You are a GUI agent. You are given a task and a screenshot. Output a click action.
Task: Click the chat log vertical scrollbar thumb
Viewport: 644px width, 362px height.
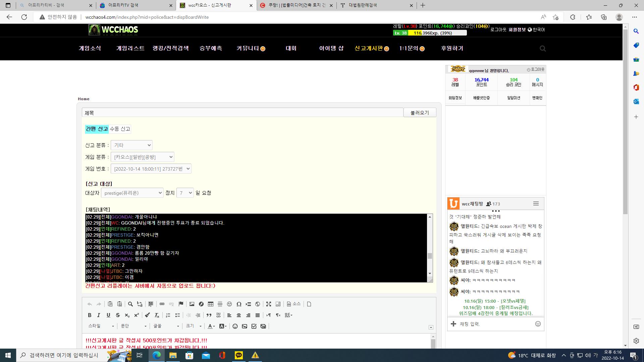coord(430,256)
